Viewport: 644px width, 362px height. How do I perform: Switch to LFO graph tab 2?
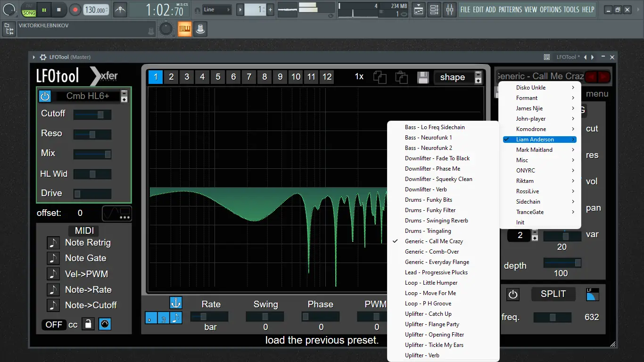(x=171, y=77)
